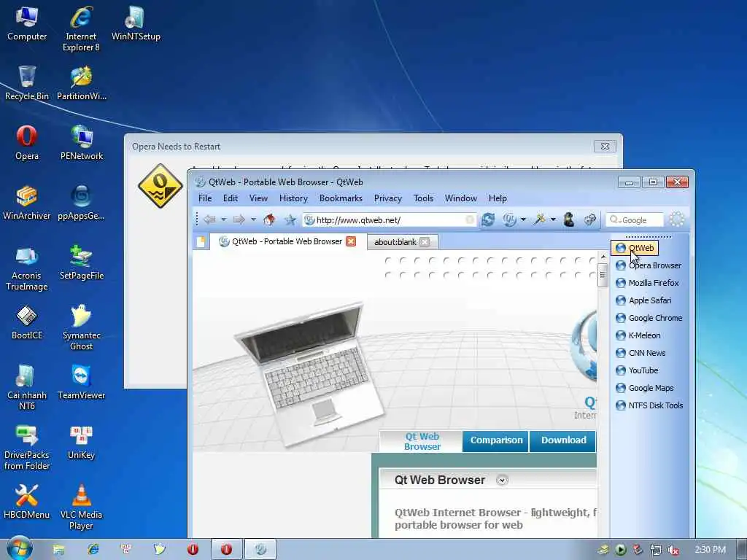Open the File menu

click(x=205, y=198)
